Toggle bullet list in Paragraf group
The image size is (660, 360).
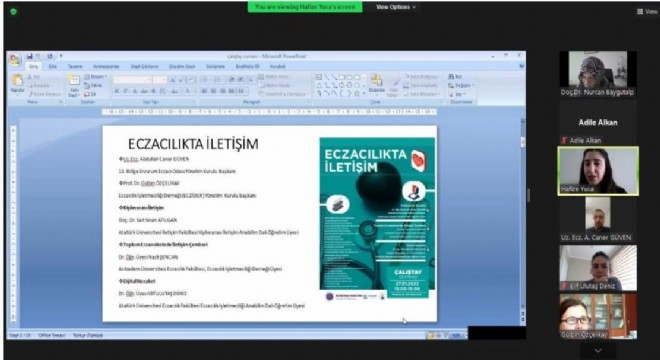(x=205, y=80)
